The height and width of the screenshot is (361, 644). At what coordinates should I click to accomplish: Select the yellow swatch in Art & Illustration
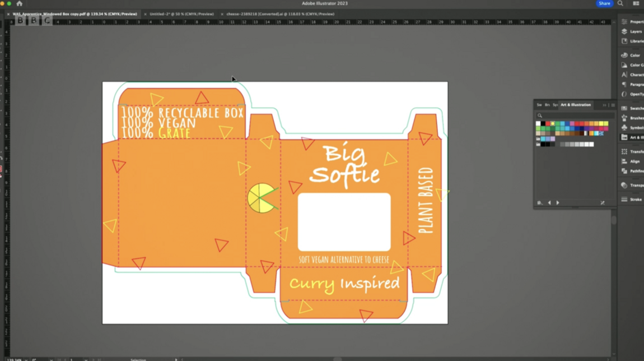pyautogui.click(x=552, y=124)
